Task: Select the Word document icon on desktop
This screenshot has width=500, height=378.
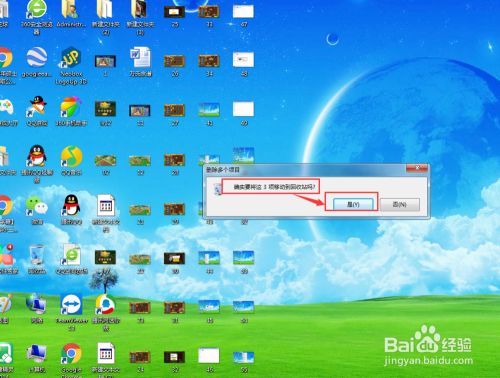Action: (x=140, y=62)
